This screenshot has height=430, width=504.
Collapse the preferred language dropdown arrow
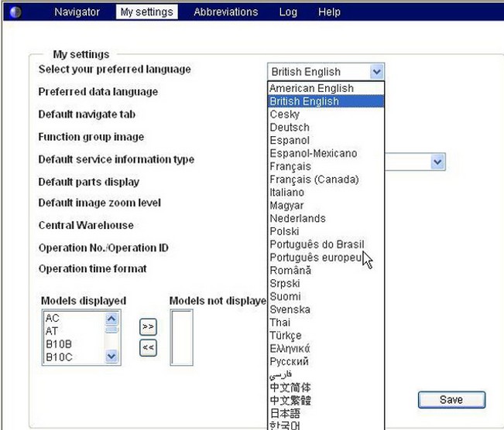point(377,72)
